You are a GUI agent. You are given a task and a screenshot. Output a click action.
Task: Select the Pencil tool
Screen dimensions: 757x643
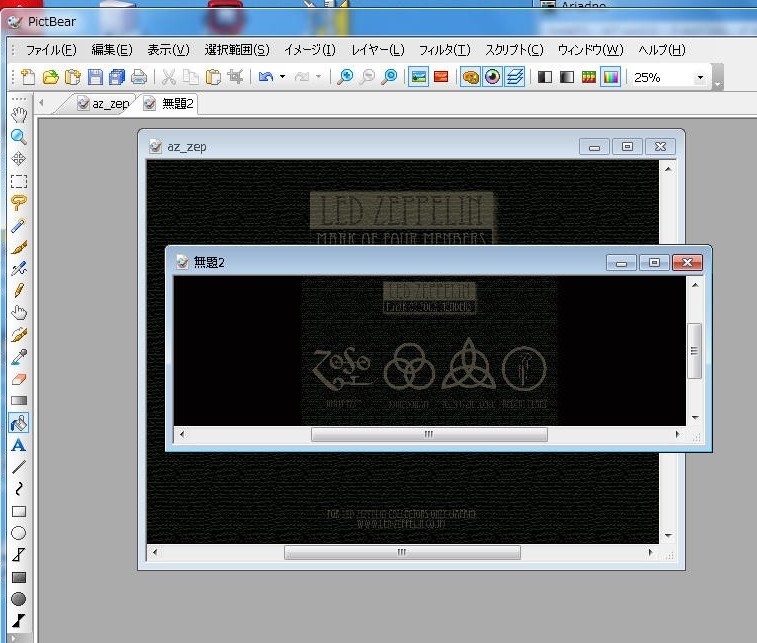click(x=19, y=291)
